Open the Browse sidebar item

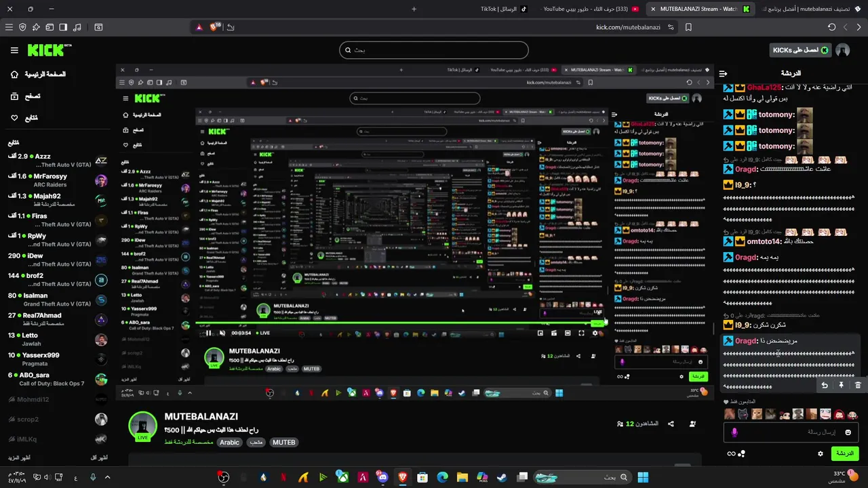click(26, 96)
